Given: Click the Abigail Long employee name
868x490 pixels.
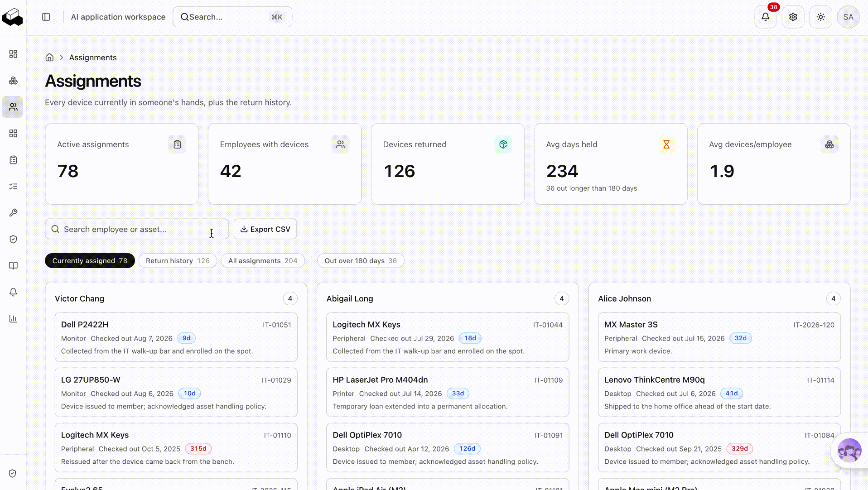Looking at the screenshot, I should [350, 299].
